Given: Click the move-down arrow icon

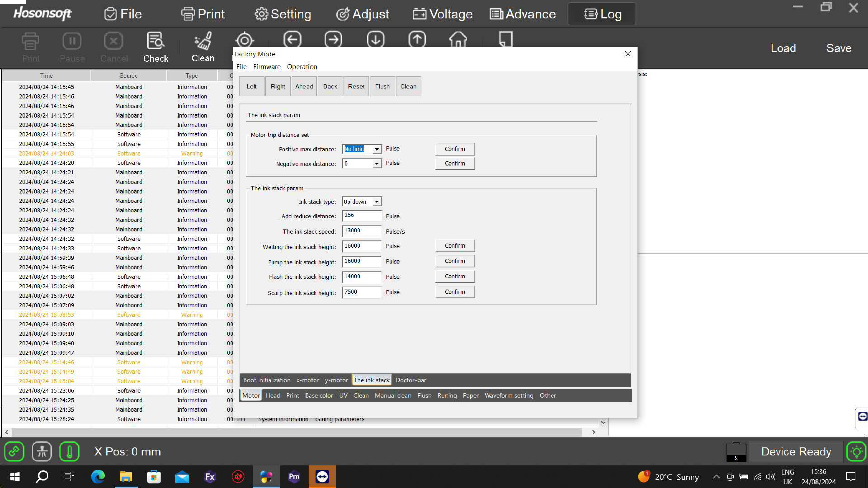Looking at the screenshot, I should click(x=375, y=39).
